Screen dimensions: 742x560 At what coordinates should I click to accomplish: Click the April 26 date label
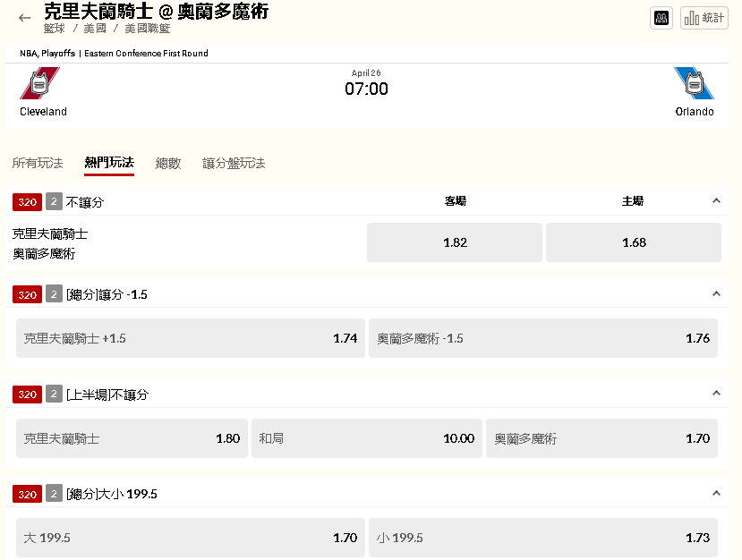pyautogui.click(x=366, y=72)
